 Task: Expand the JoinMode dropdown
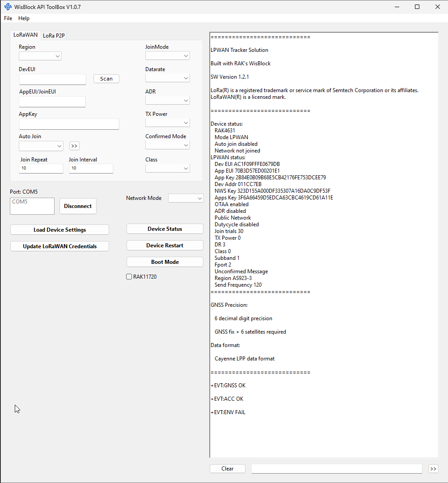click(x=168, y=56)
